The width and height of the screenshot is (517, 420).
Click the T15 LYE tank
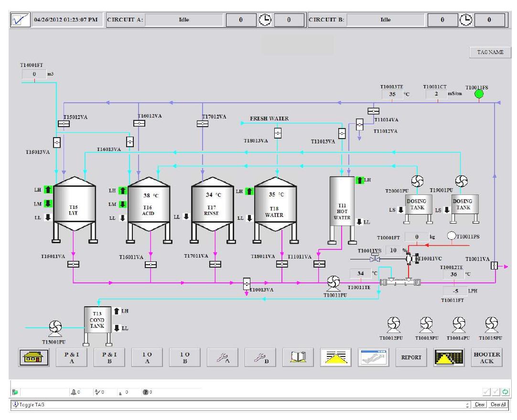coord(75,210)
